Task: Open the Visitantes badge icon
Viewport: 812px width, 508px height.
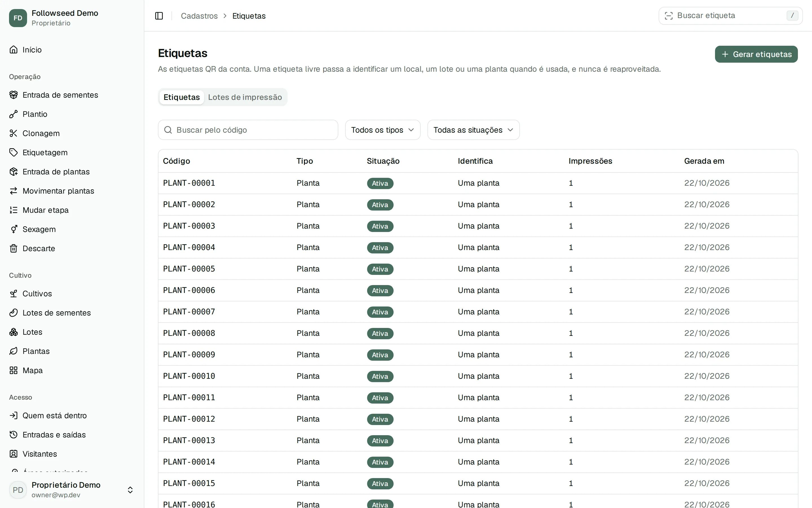Action: pyautogui.click(x=14, y=454)
